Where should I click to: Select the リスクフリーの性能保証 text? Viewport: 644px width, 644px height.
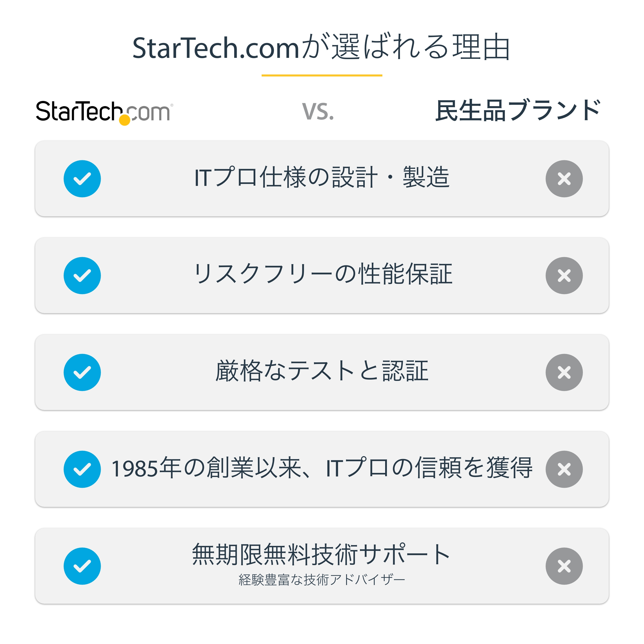tap(323, 274)
